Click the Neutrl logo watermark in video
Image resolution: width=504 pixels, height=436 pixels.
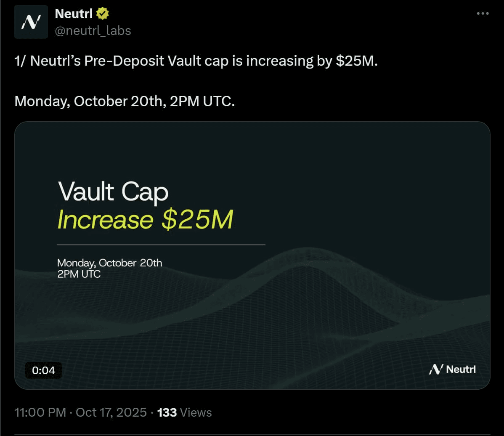click(452, 370)
